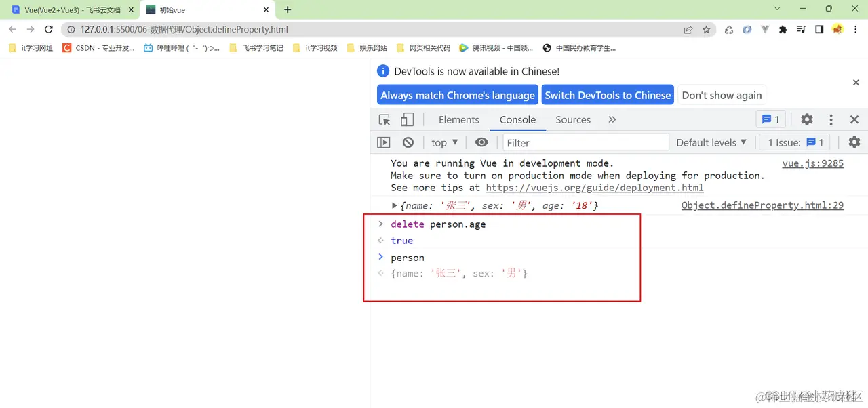Open the console settings gear beside the issue counter
Image resolution: width=868 pixels, height=408 pixels.
(854, 142)
